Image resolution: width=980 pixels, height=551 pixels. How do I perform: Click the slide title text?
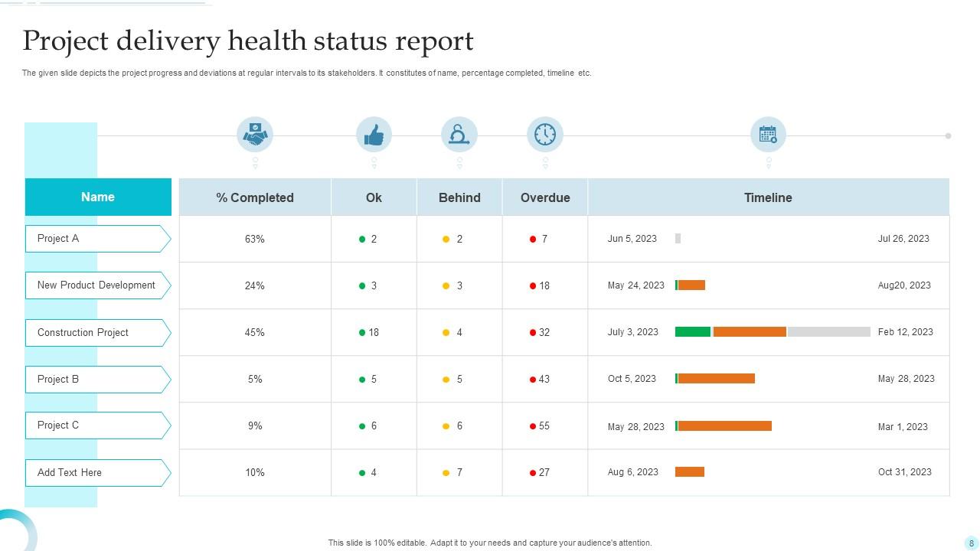[248, 41]
